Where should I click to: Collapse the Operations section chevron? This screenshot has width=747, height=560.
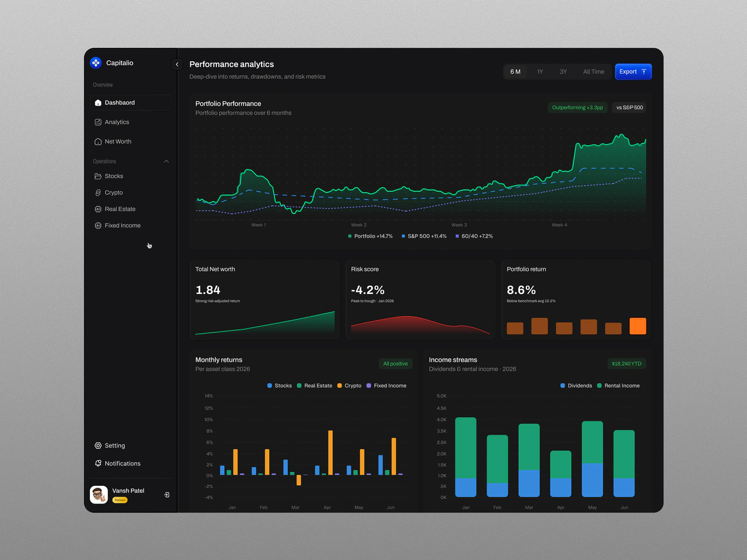pyautogui.click(x=166, y=162)
